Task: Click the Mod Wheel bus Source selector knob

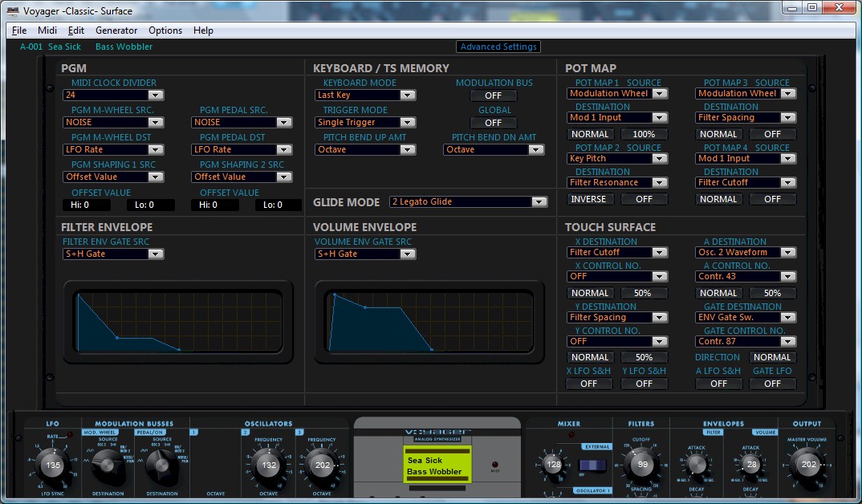Action: point(105,465)
